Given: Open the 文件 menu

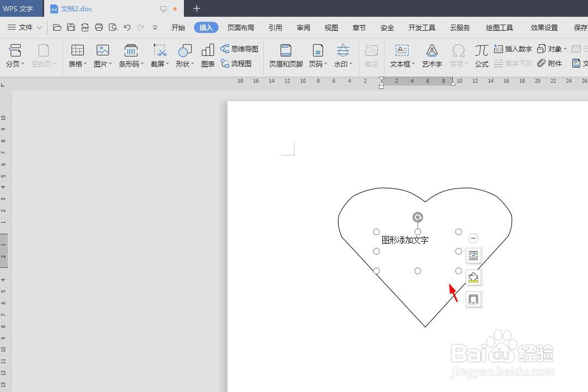Looking at the screenshot, I should [25, 27].
